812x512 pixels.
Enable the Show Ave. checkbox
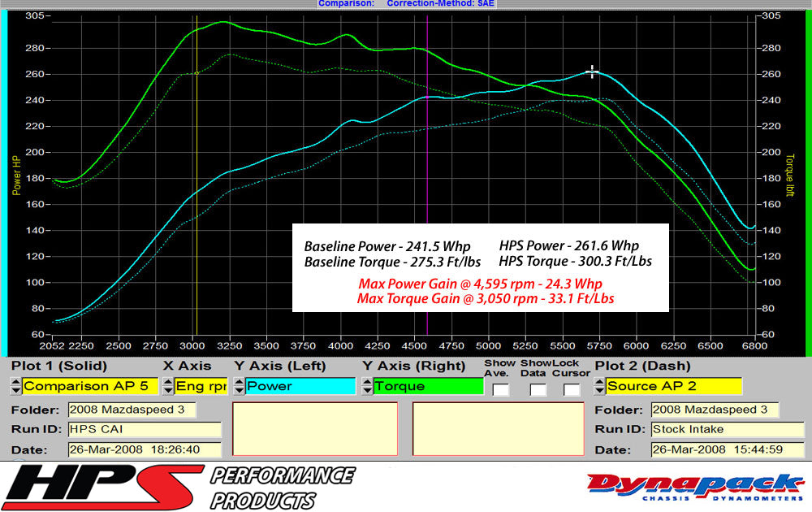point(500,388)
